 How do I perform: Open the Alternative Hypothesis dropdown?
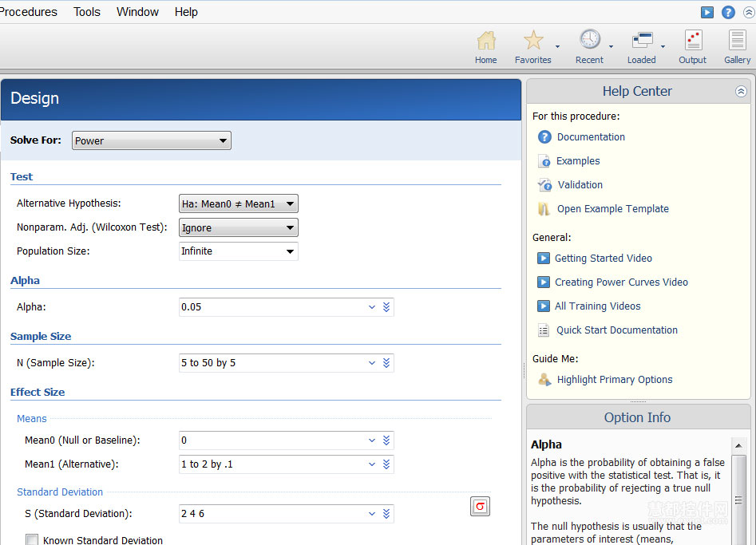[238, 203]
